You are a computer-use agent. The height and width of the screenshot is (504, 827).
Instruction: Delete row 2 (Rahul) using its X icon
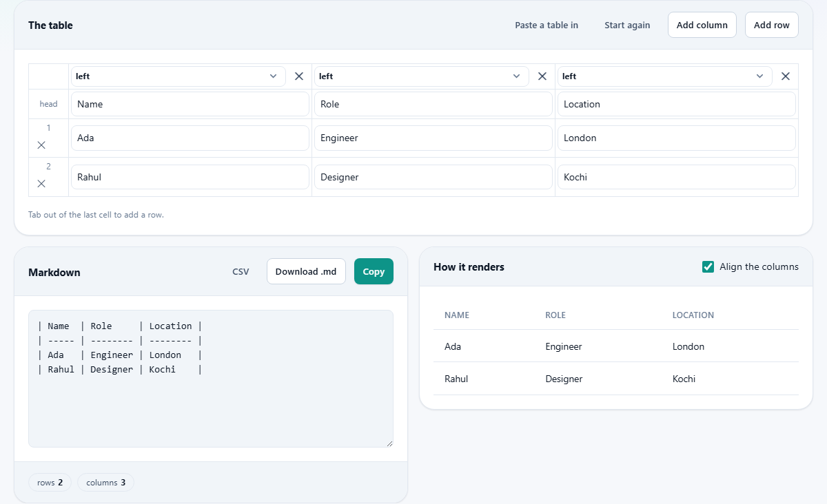(x=41, y=183)
